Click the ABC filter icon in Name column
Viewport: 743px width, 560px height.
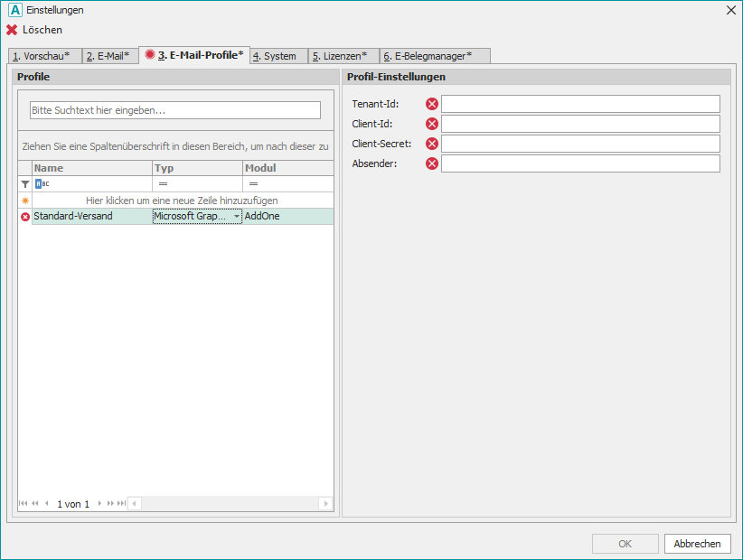point(42,183)
